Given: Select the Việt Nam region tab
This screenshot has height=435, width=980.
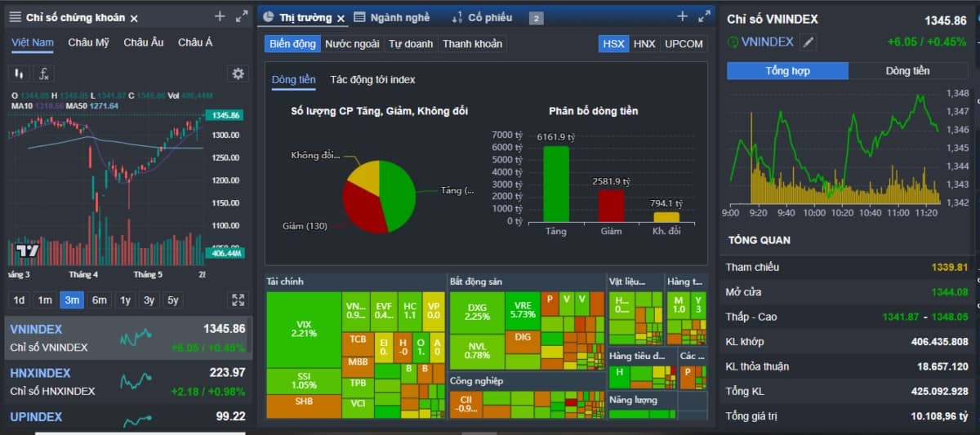Looking at the screenshot, I should pyautogui.click(x=33, y=42).
